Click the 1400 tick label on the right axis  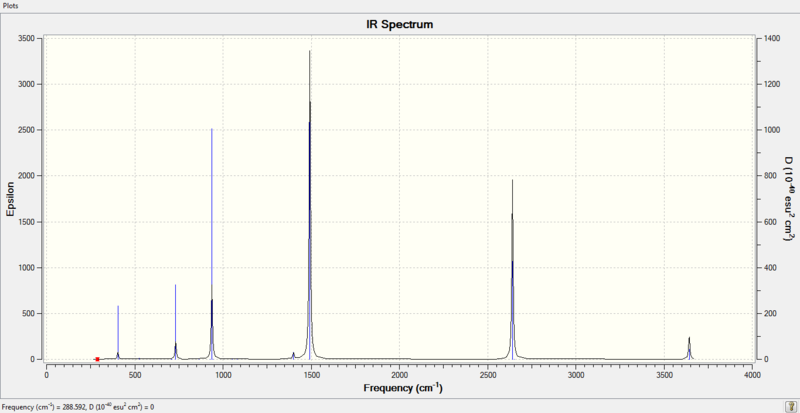(772, 39)
